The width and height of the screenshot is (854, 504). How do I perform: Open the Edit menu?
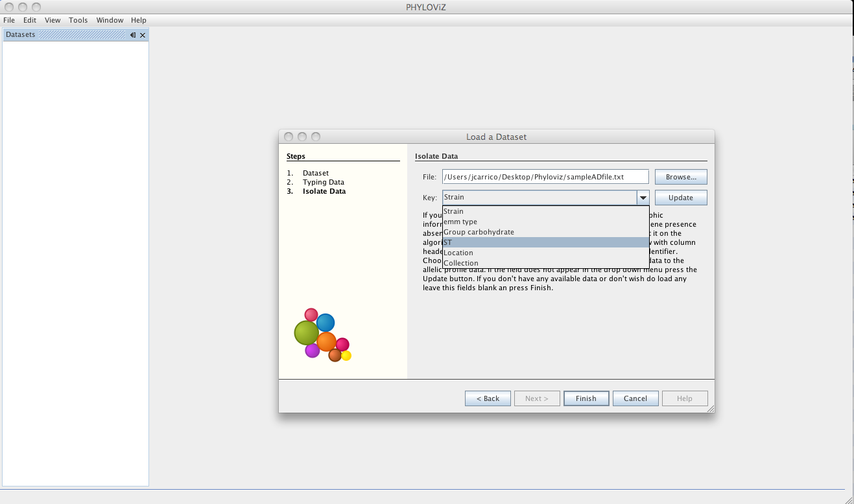pos(30,20)
